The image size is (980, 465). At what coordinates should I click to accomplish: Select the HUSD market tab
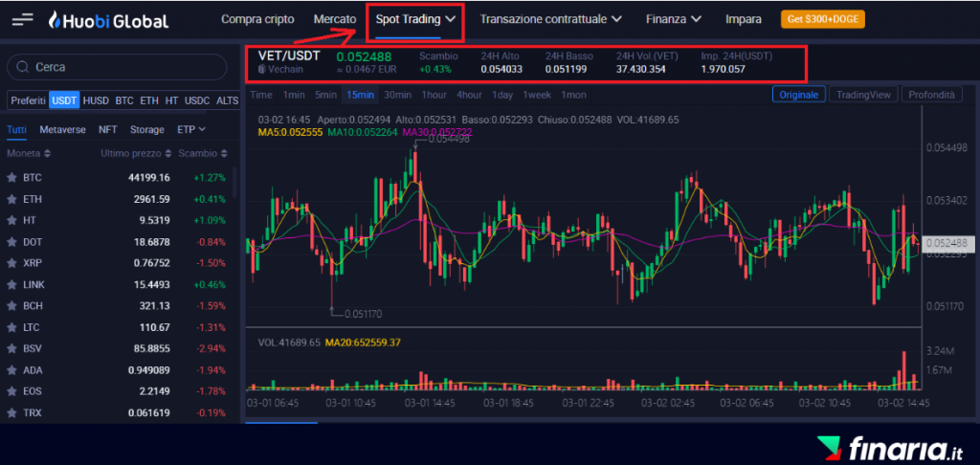(96, 100)
